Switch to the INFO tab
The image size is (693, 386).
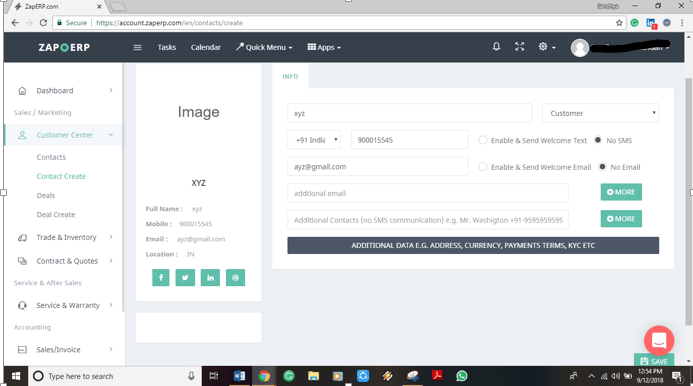[x=290, y=76]
